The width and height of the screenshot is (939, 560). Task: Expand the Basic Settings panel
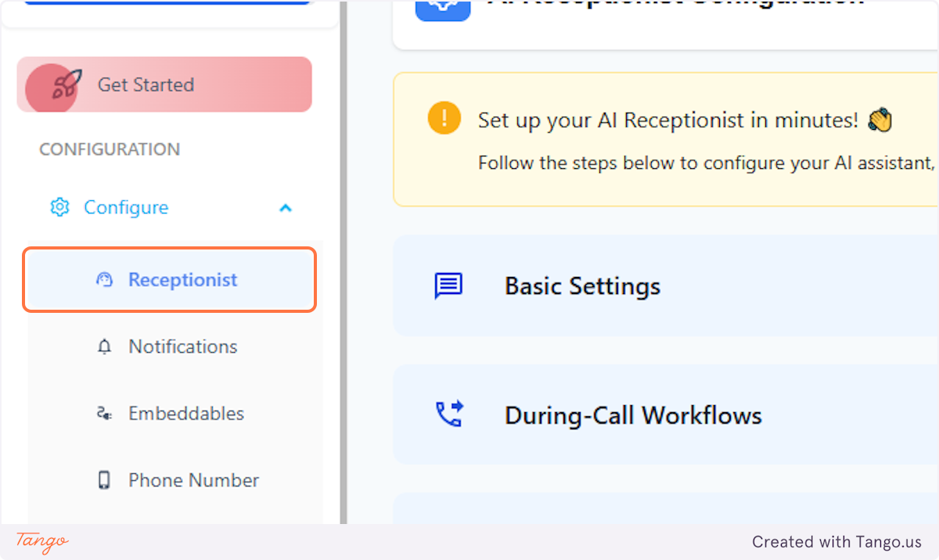coord(582,285)
